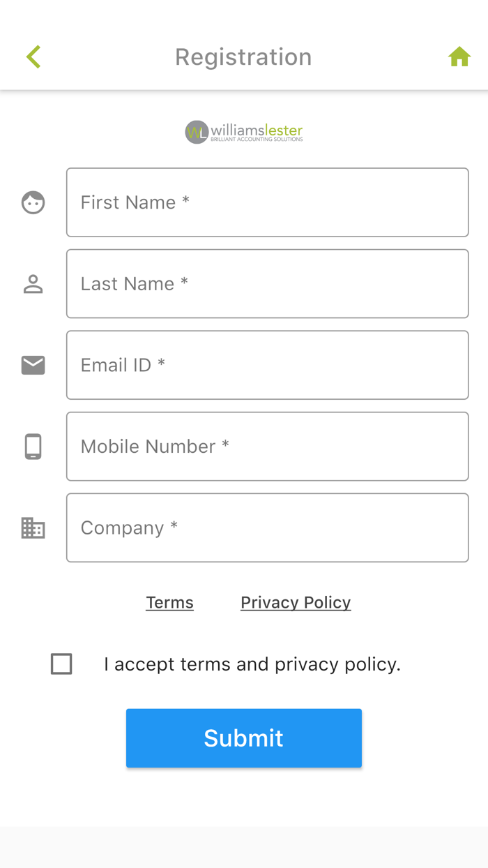Viewport: 488px width, 868px height.
Task: Click into the Email ID field
Action: 267,365
